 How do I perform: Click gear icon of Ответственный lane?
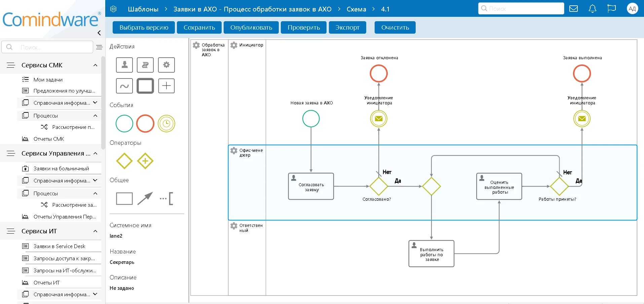(234, 226)
